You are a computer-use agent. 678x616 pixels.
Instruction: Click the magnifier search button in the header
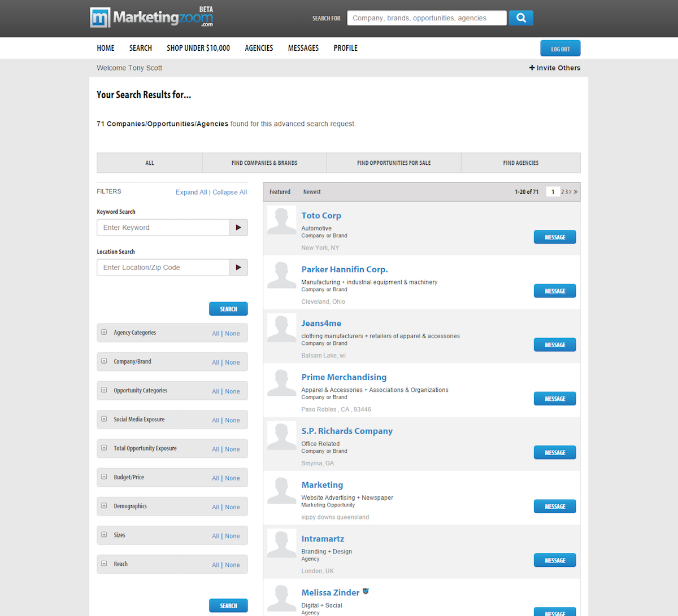click(521, 18)
